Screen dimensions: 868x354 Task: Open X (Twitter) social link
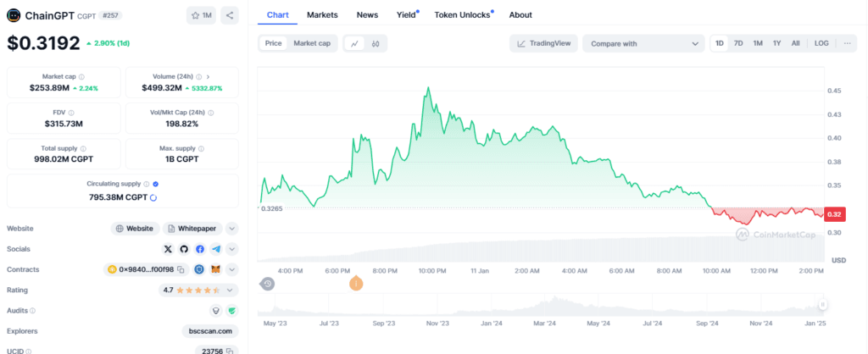(169, 249)
